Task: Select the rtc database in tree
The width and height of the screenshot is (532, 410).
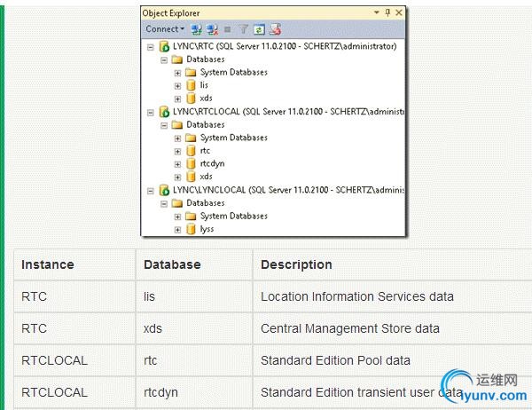Action: 205,151
